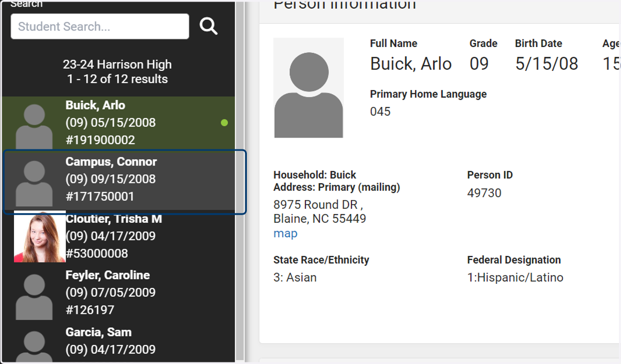Open the map link under the address
Viewport: 621px width, 364px height.
click(x=285, y=234)
